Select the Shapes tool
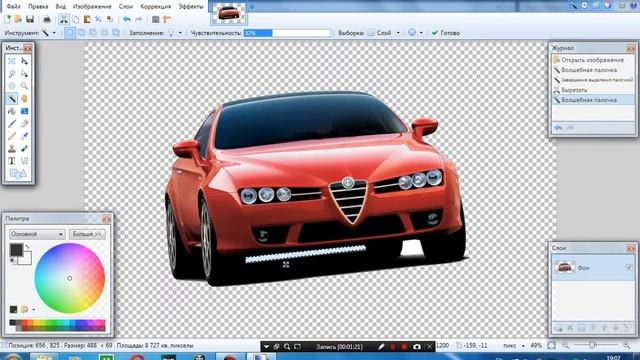 point(18,174)
